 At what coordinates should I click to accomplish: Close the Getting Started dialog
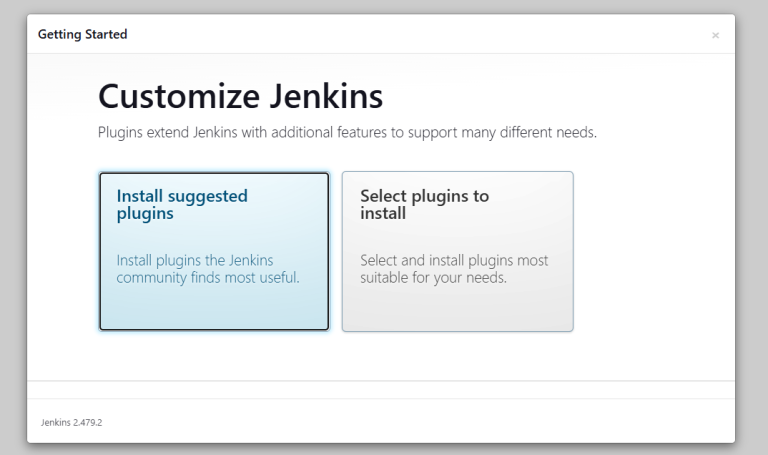pos(715,36)
